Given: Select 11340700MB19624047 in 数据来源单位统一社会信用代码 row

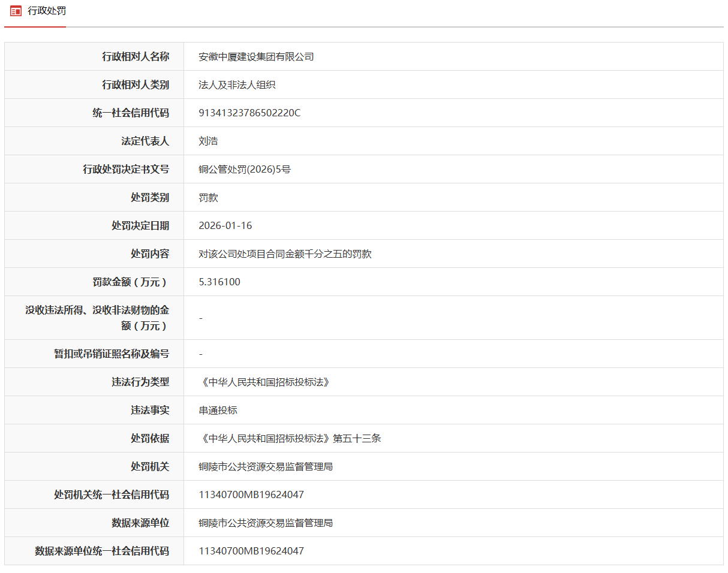Looking at the screenshot, I should point(251,551).
